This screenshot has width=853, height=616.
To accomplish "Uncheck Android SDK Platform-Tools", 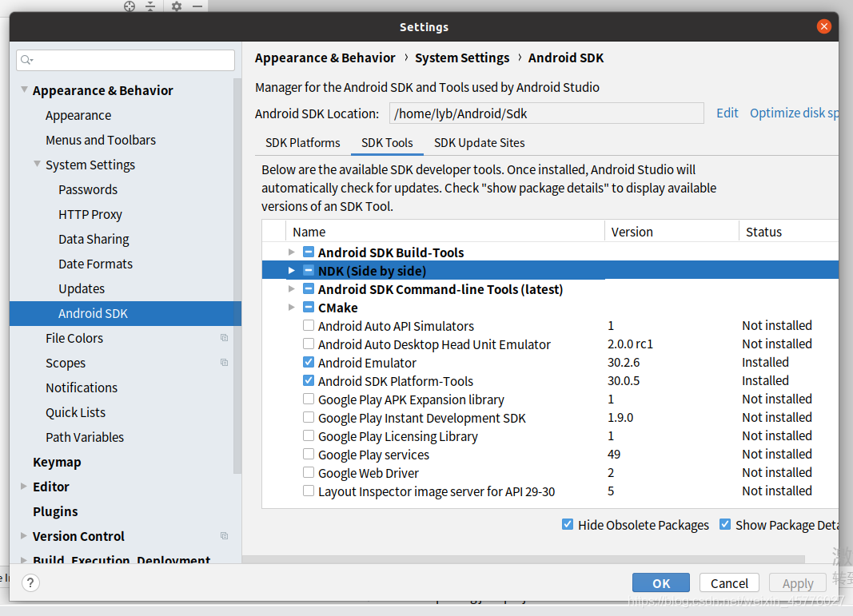I will pos(309,380).
